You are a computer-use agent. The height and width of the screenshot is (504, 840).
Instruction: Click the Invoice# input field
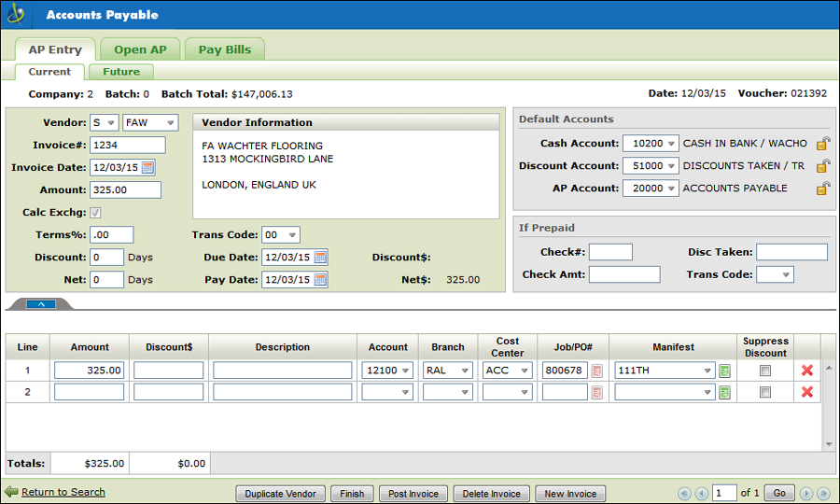click(x=128, y=145)
